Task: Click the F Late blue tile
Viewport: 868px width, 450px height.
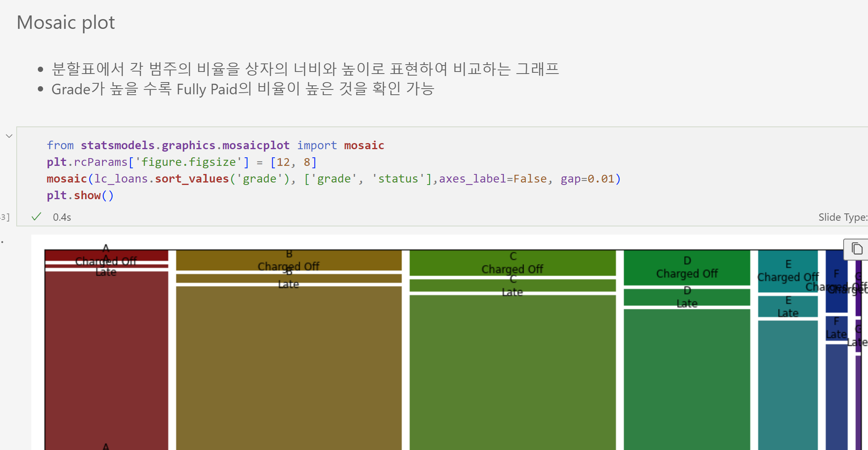Action: [x=836, y=328]
